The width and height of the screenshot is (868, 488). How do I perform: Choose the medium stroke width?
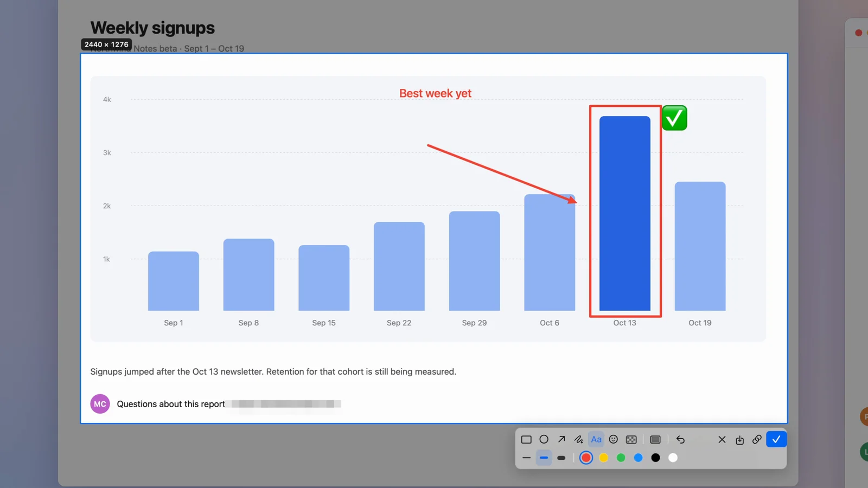click(544, 458)
